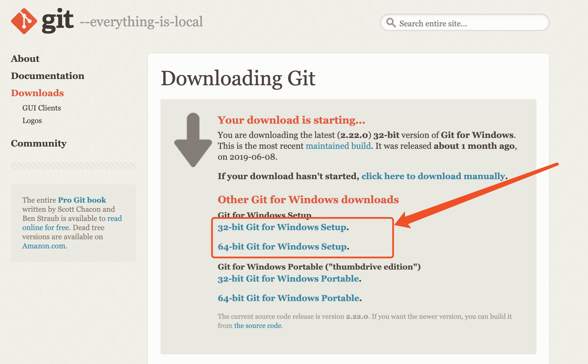Screen dimensions: 588x364
Task: Open the About section
Action: pyautogui.click(x=25, y=59)
